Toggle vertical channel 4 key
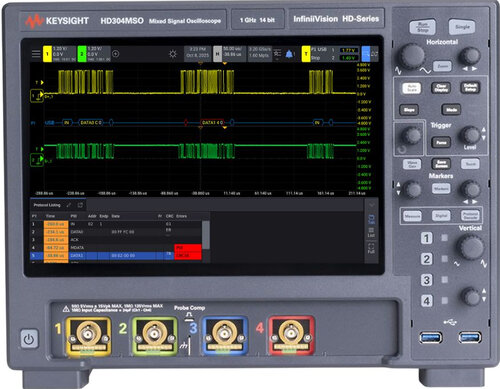Image resolution: width=500 pixels, height=389 pixels. click(426, 301)
